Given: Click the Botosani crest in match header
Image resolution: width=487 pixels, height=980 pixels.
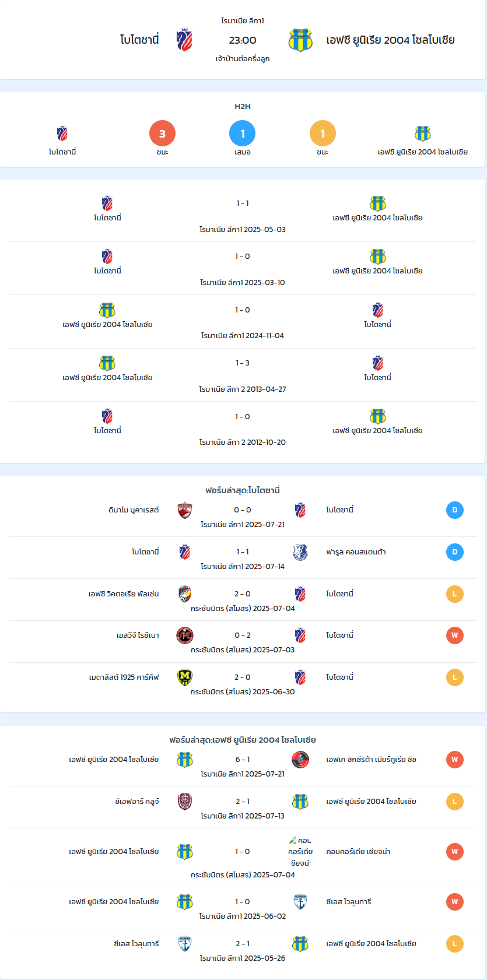Looking at the screenshot, I should click(184, 40).
